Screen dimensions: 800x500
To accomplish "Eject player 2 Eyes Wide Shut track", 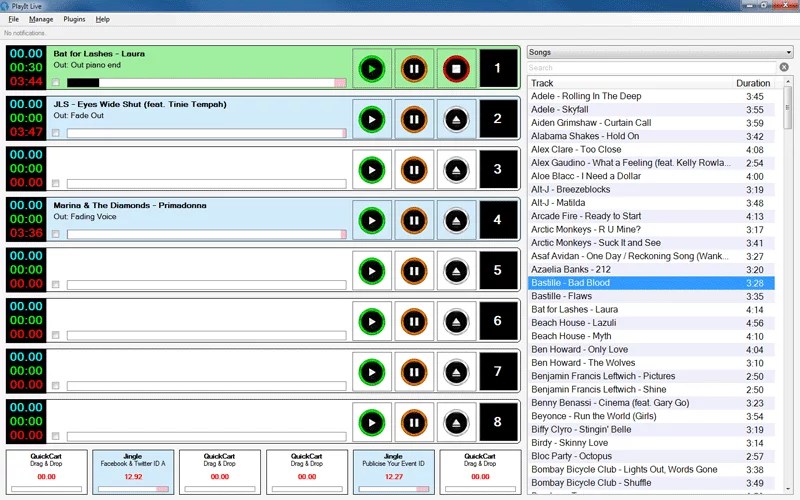I will coord(456,119).
